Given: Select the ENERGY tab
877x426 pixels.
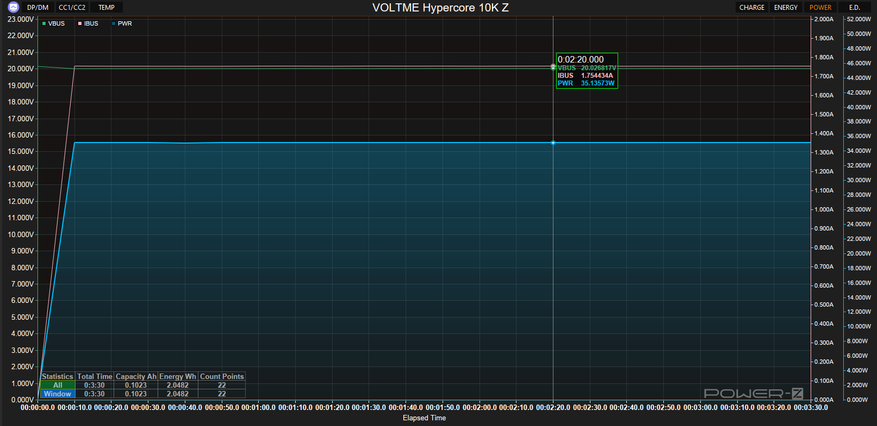Looking at the screenshot, I should (x=786, y=8).
